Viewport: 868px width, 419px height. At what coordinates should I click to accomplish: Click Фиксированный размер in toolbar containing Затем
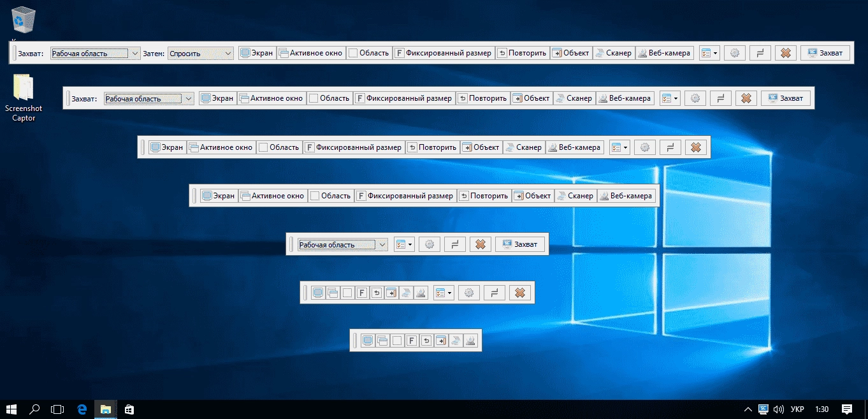tap(444, 53)
